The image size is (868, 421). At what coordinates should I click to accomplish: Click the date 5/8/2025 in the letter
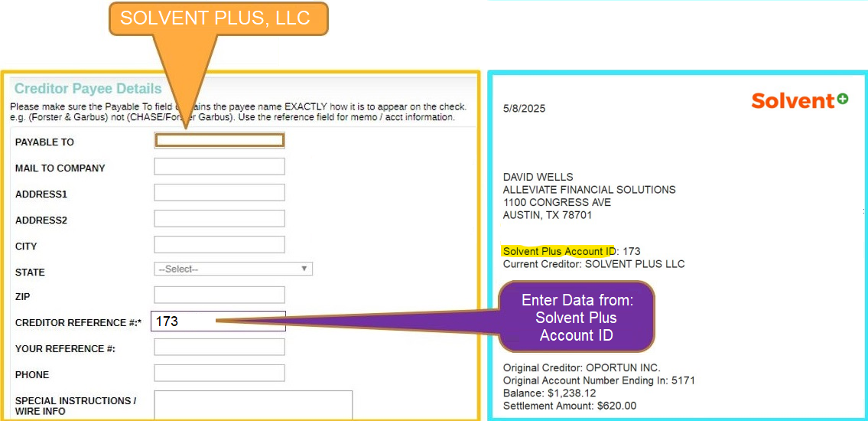(x=524, y=109)
